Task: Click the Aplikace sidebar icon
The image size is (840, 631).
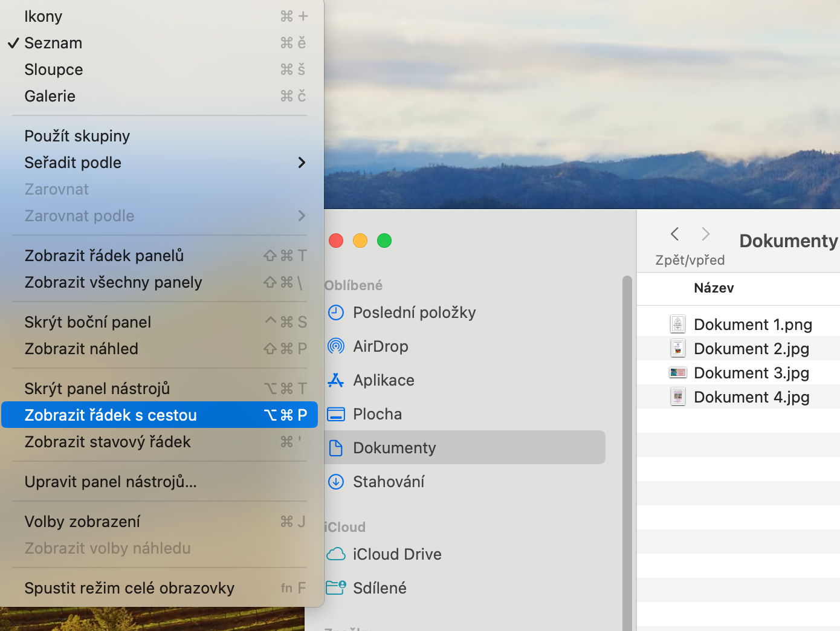Action: coord(336,380)
